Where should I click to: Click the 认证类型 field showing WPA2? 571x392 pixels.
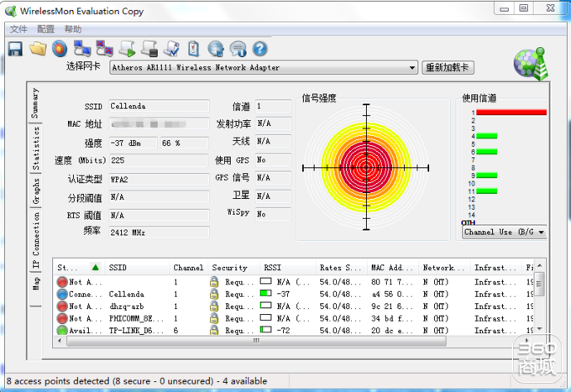click(160, 180)
